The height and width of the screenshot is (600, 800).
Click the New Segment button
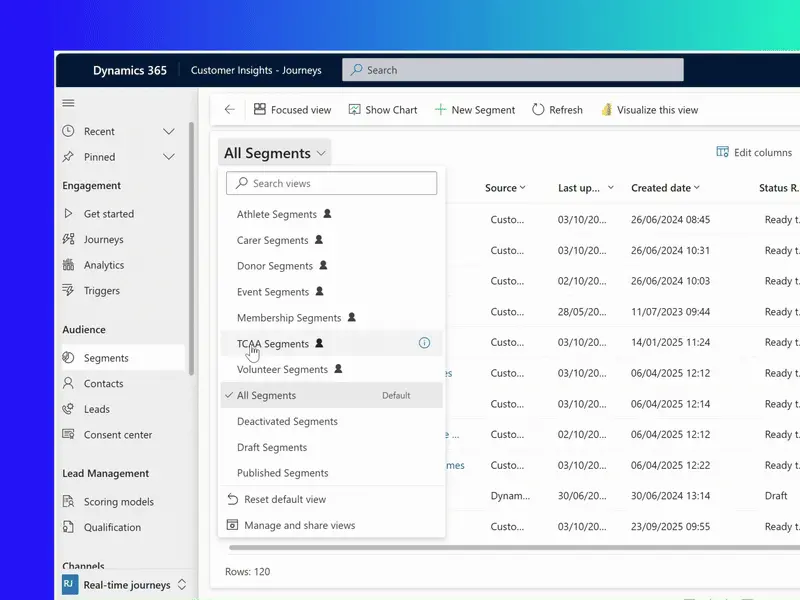(x=475, y=110)
